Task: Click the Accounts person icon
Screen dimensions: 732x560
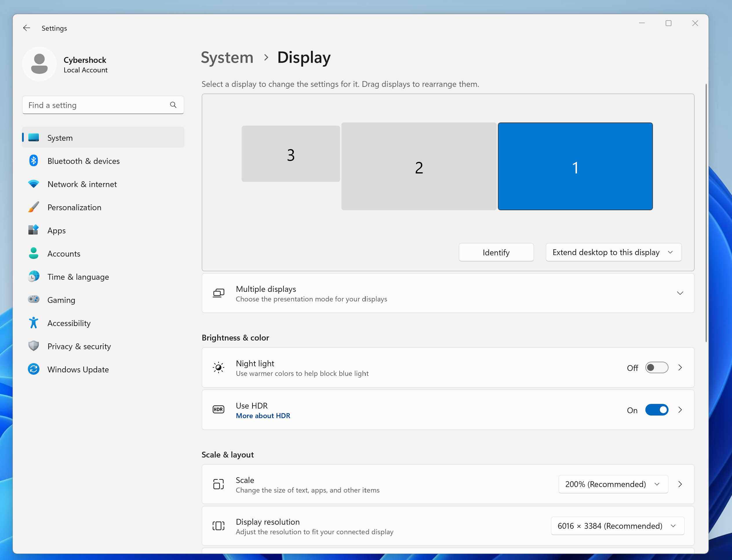Action: (33, 253)
